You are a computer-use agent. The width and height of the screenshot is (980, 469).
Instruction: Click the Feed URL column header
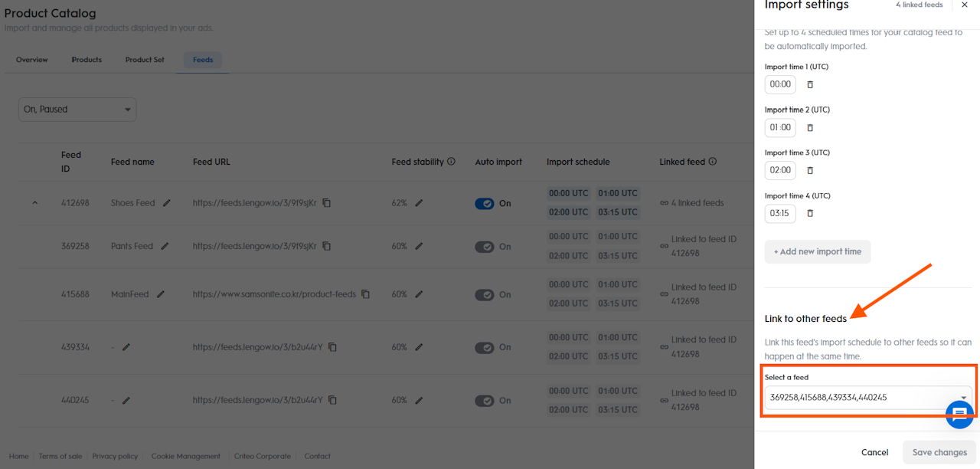(211, 162)
